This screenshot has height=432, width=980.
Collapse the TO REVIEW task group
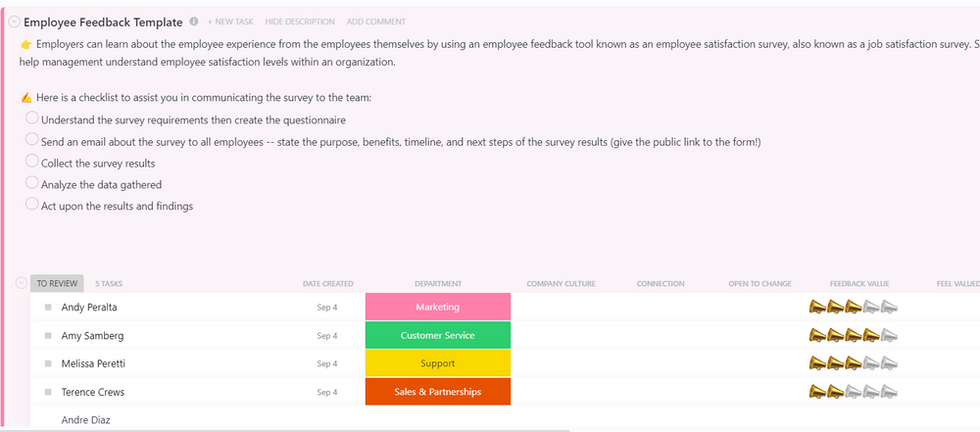pos(22,283)
